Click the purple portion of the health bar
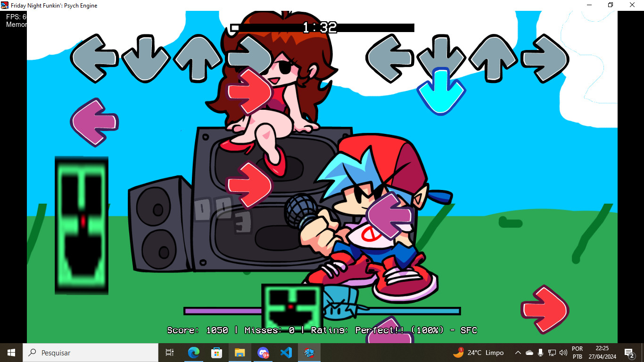The width and height of the screenshot is (644, 362). point(223,311)
